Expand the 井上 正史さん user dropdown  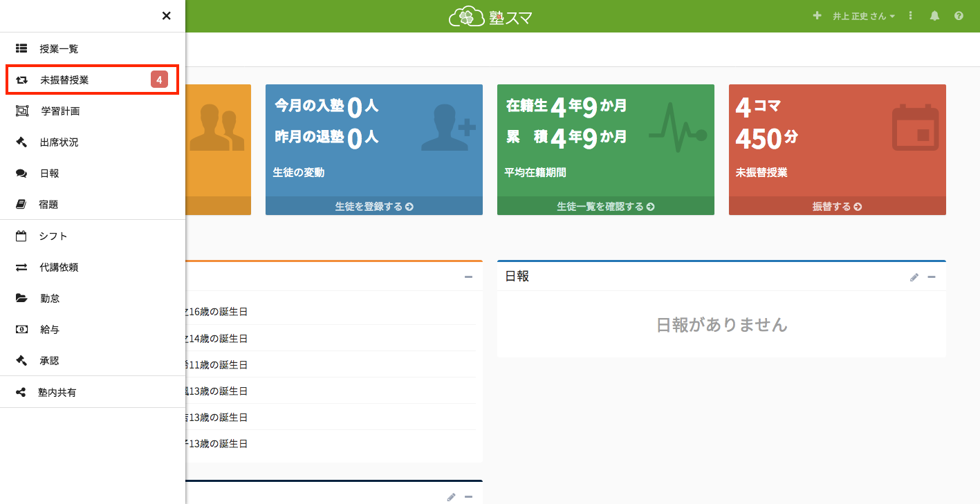(x=863, y=16)
